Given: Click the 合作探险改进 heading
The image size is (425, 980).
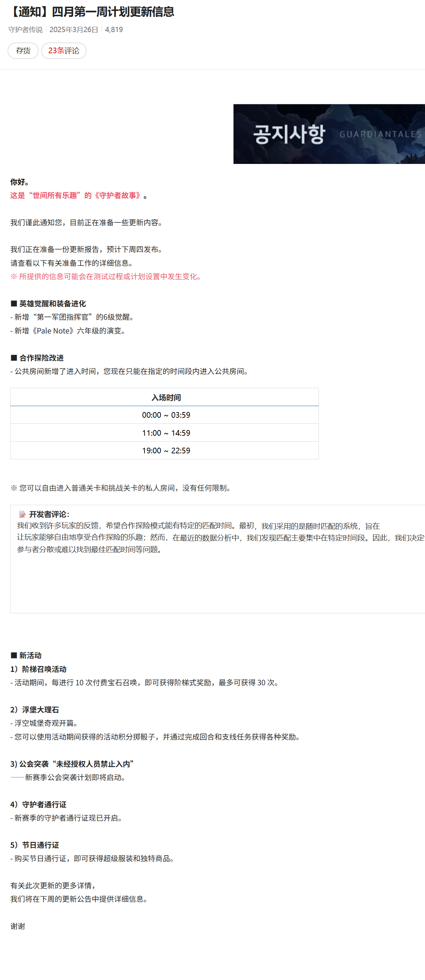Looking at the screenshot, I should tap(37, 358).
